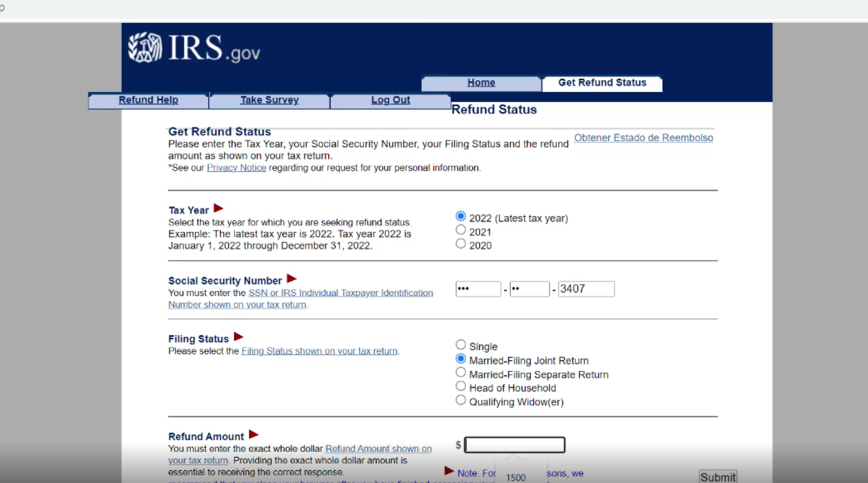This screenshot has height=483, width=868.
Task: Select the 2020 tax year option
Action: coord(461,243)
